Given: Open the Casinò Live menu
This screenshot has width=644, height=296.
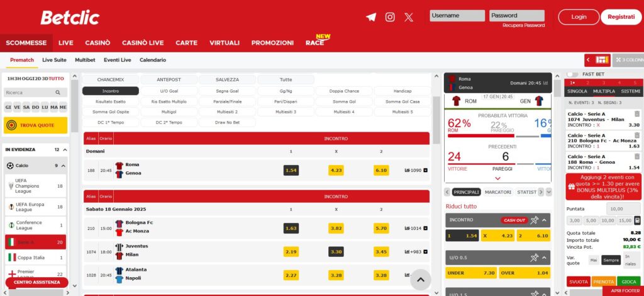Looking at the screenshot, I should point(143,43).
